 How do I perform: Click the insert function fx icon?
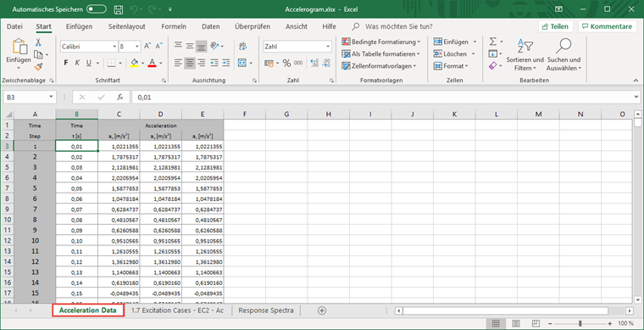pos(120,97)
